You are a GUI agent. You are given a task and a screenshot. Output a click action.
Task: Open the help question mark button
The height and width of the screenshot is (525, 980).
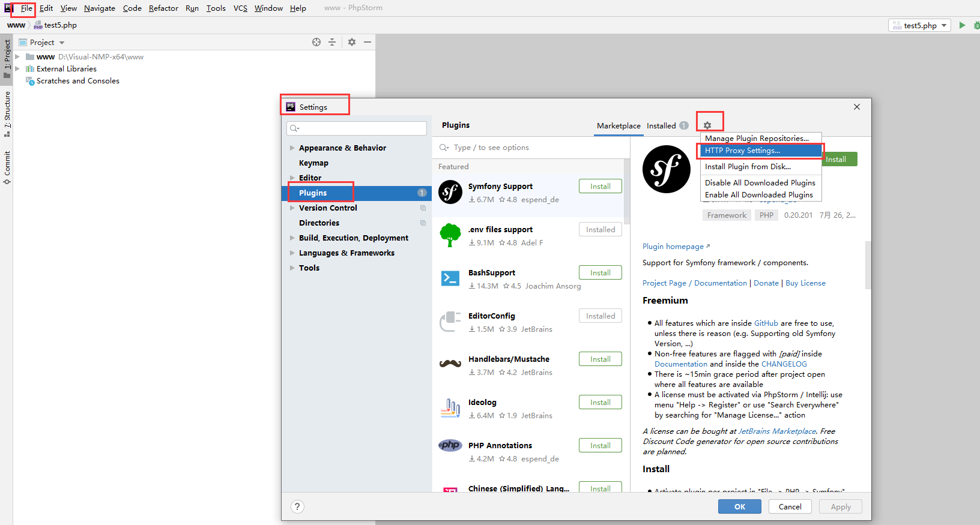[x=297, y=506]
